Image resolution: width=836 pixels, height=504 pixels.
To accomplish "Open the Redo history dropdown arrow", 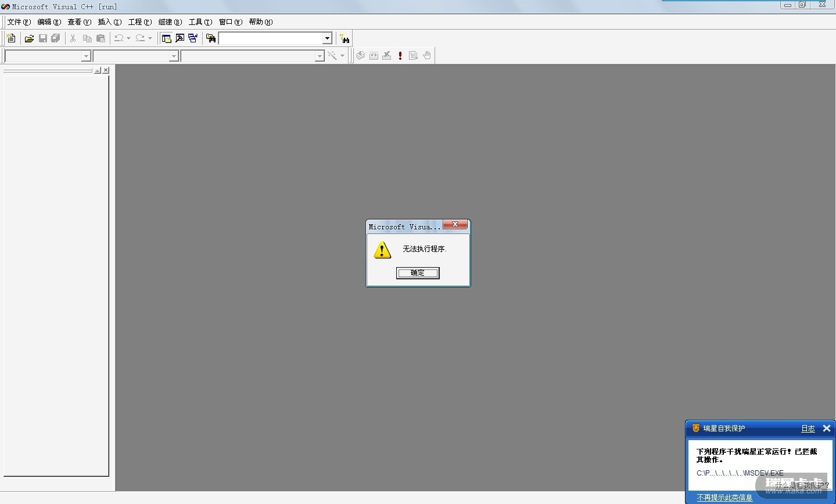I will pyautogui.click(x=150, y=38).
